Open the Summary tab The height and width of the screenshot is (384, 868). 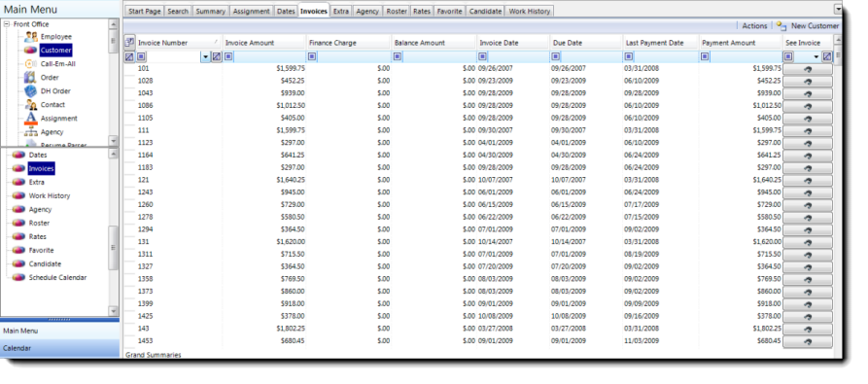click(210, 11)
